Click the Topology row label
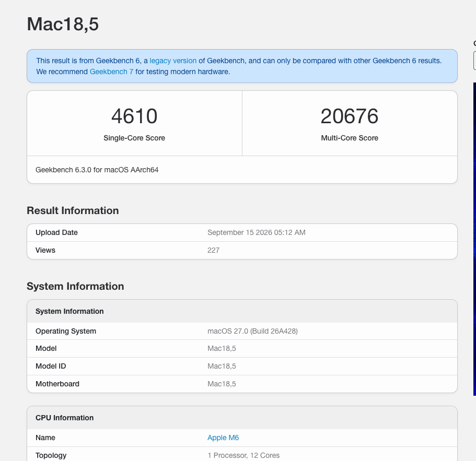The width and height of the screenshot is (476, 461). (51, 455)
